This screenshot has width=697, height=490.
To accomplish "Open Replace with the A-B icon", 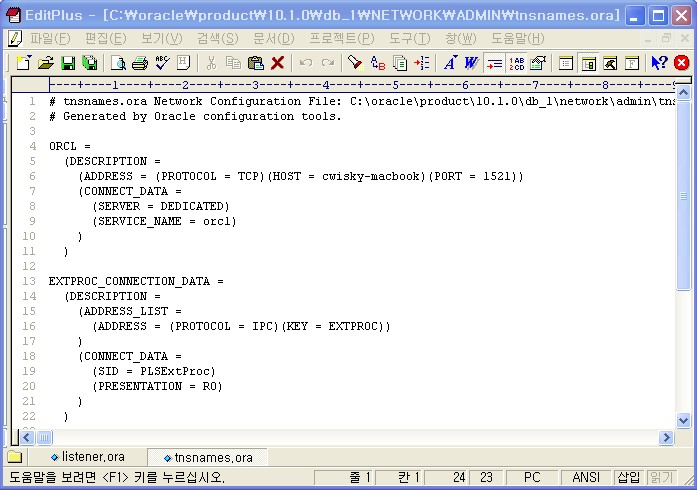I will tap(378, 63).
